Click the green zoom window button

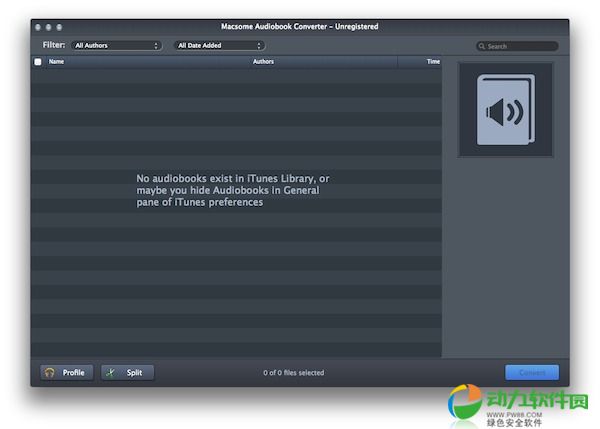(x=59, y=26)
